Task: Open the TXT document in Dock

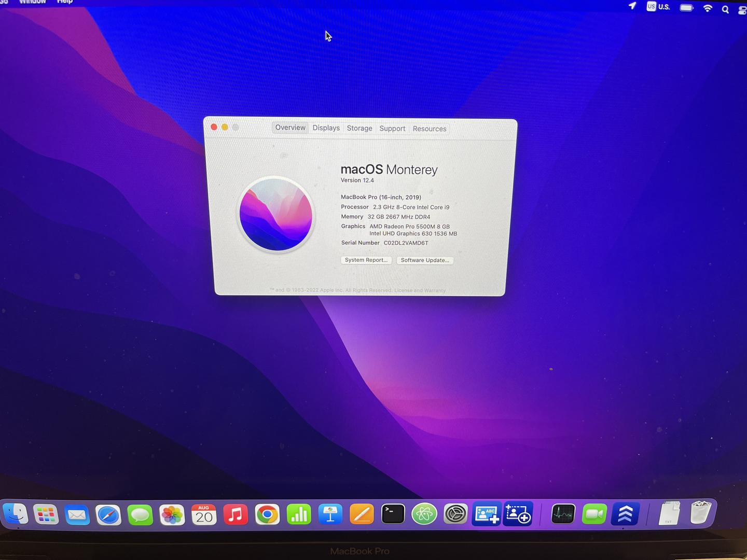Action: tap(669, 513)
